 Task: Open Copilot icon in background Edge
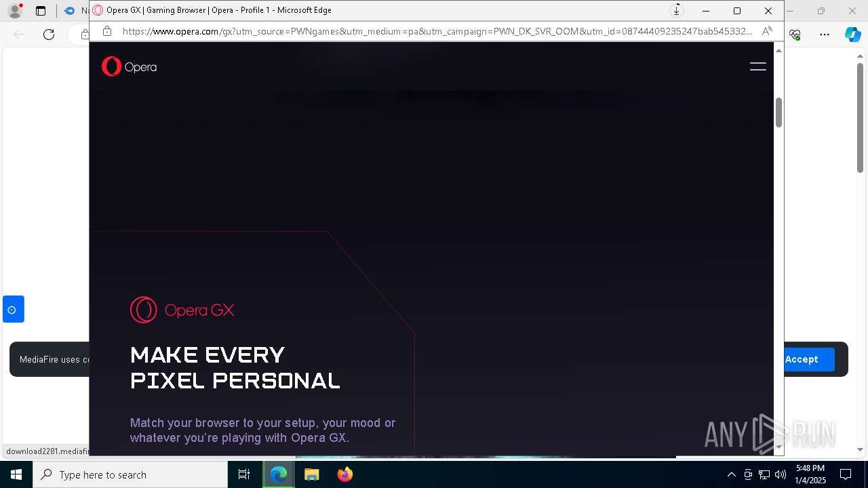852,35
